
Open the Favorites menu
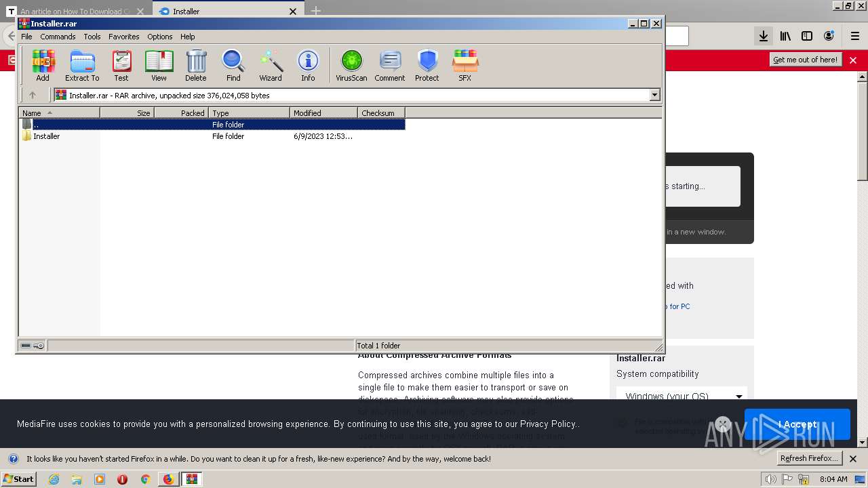click(x=124, y=37)
